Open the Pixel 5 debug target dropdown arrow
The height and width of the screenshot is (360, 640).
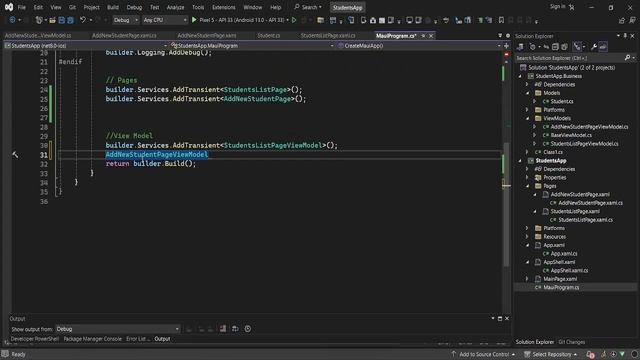click(288, 20)
